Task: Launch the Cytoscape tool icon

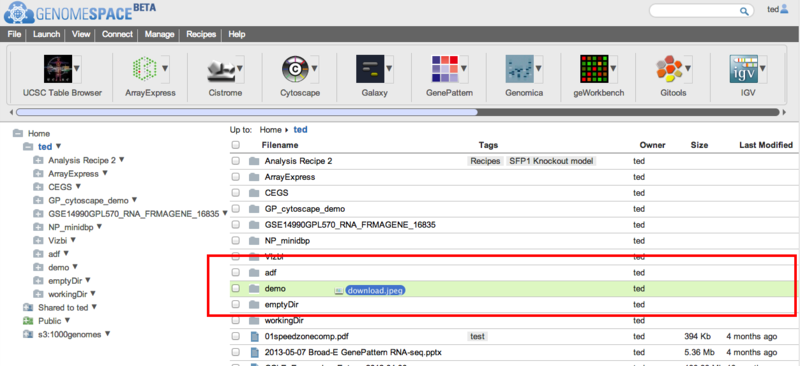Action: coord(295,69)
